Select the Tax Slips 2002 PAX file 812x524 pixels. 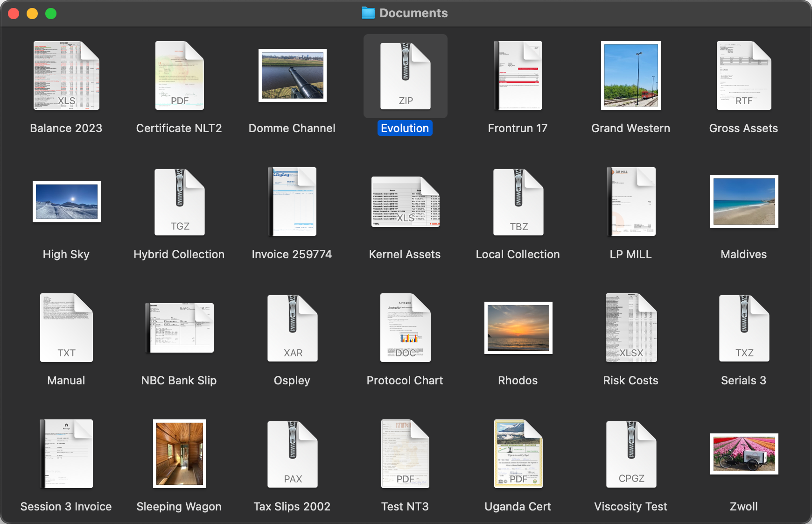292,453
